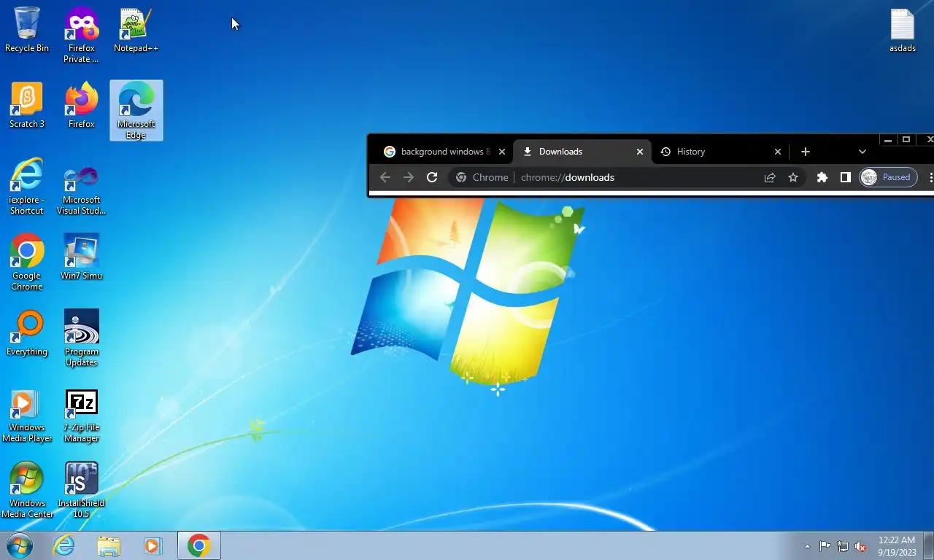The width and height of the screenshot is (934, 560).
Task: Select the asdads file on desktop
Action: coord(903,30)
